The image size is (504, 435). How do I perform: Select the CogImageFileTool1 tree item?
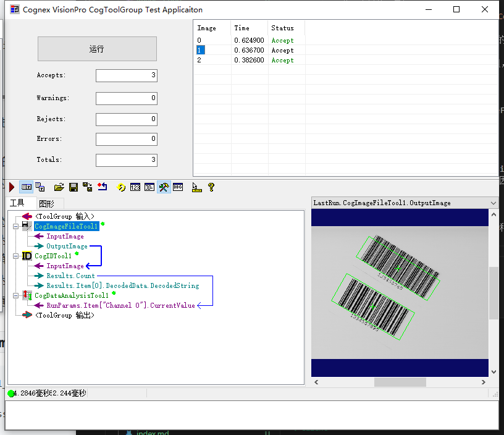66,226
